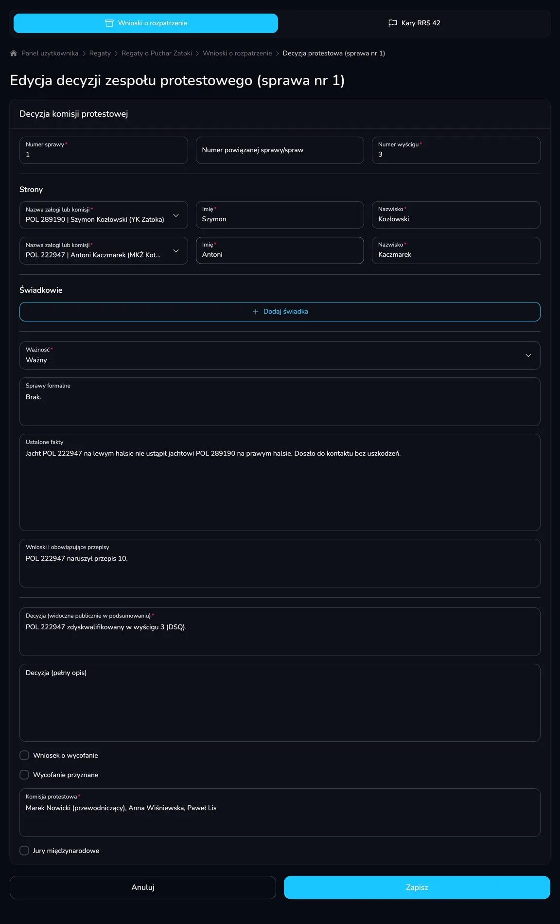Viewport: 560px width, 924px height.
Task: Click the Nazwisko field containing Kaczmarek
Action: click(456, 250)
